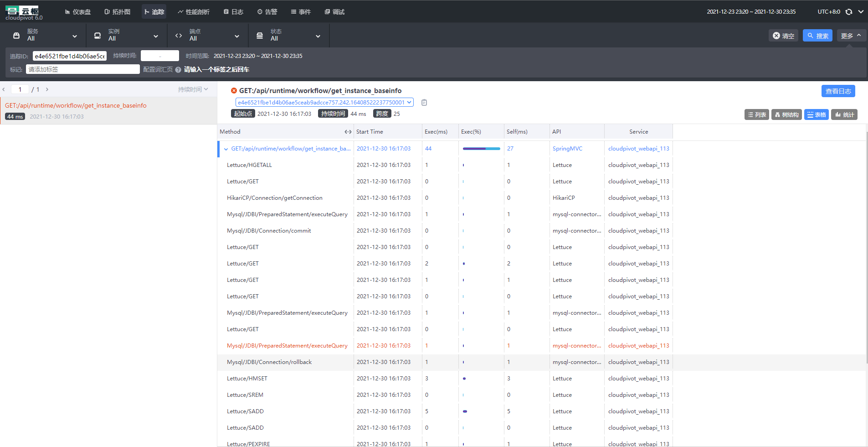This screenshot has height=447, width=868.
Task: Click the 查看日志 view logs button
Action: click(838, 91)
